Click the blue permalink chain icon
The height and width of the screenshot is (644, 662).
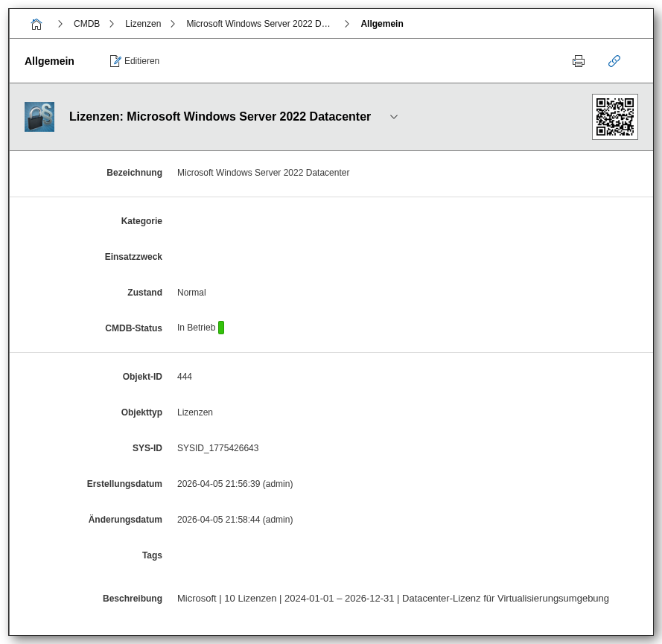pyautogui.click(x=614, y=61)
